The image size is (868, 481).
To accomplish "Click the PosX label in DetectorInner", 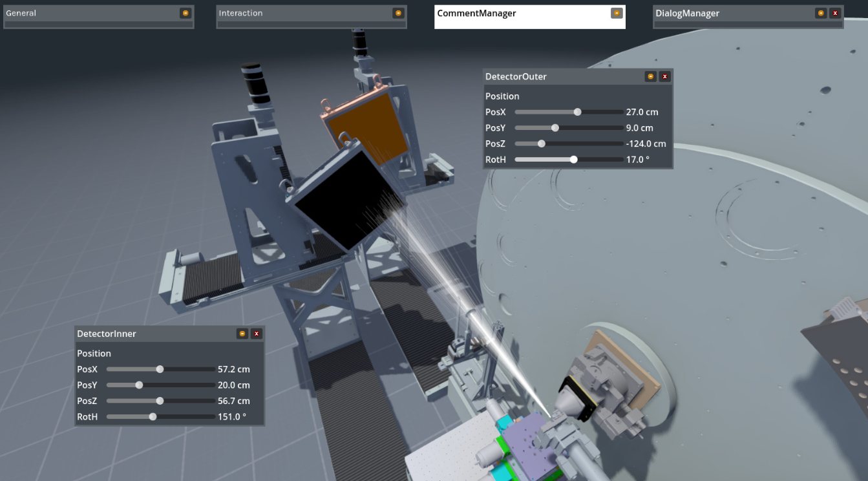I will pos(87,369).
